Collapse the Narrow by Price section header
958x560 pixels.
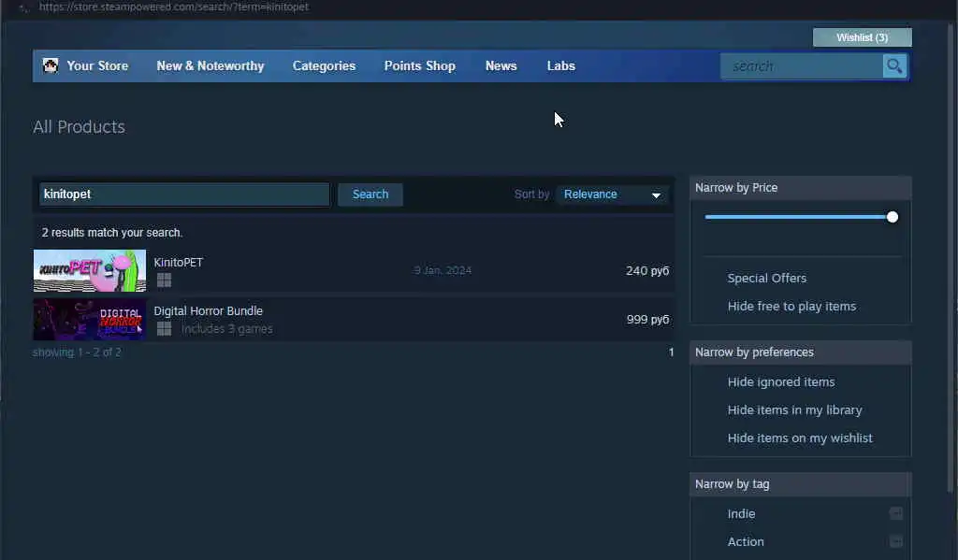pyautogui.click(x=801, y=188)
